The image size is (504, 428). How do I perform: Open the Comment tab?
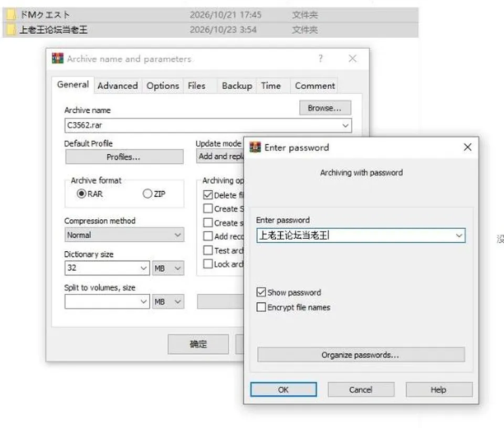[x=314, y=85]
